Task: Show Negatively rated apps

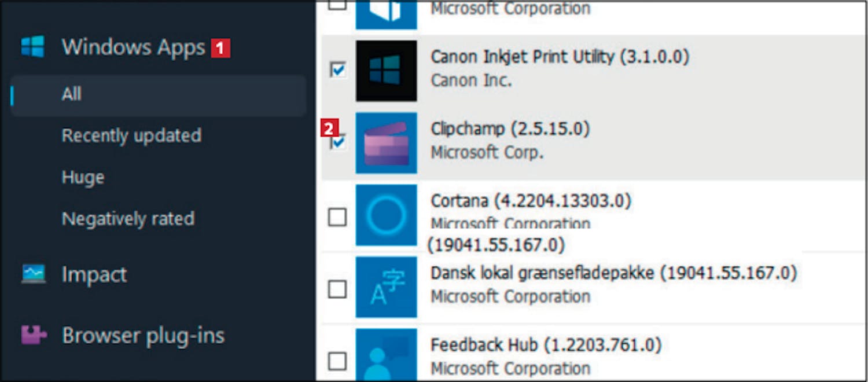Action: point(128,219)
